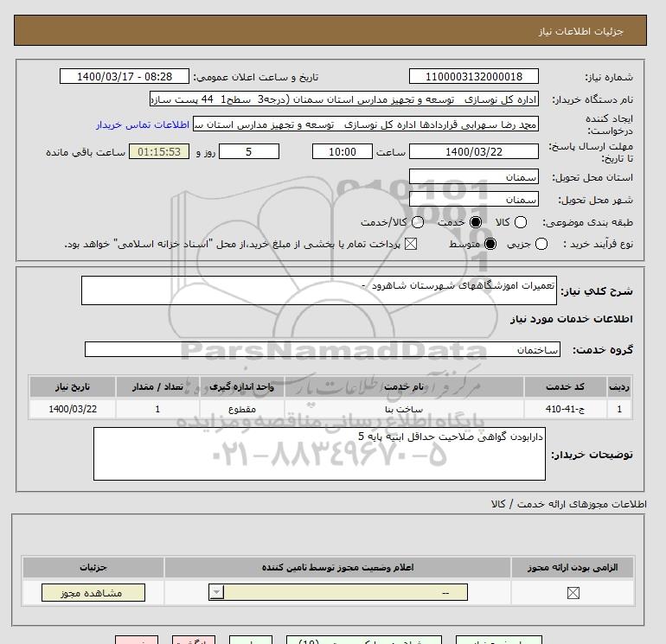Choose the متوسط purchase type radio
Screen dimensions: 666x644
(x=490, y=244)
